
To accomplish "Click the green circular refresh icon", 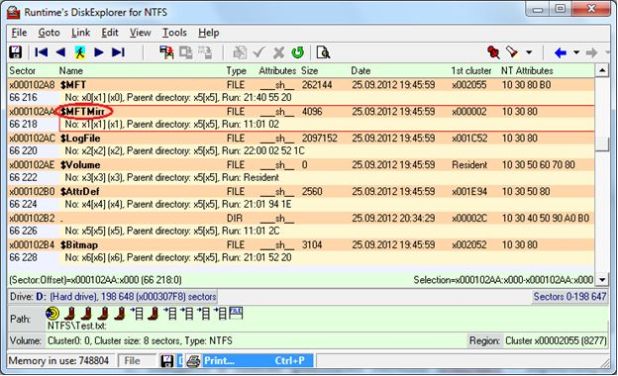I will click(x=298, y=52).
